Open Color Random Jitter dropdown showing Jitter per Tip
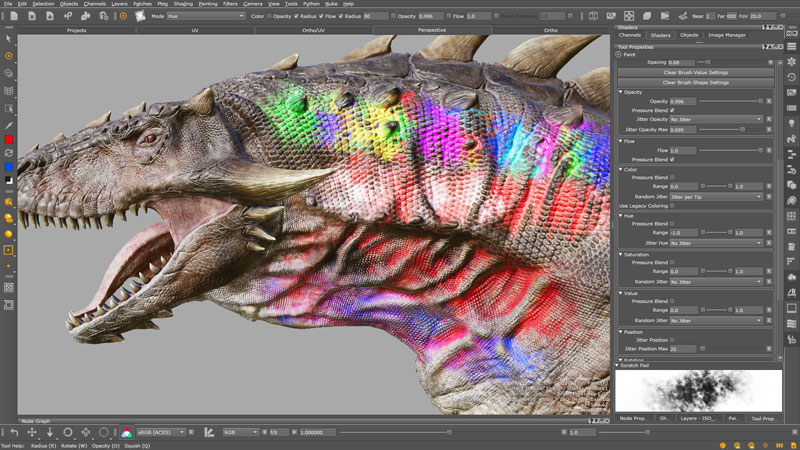The image size is (800, 450). 716,197
